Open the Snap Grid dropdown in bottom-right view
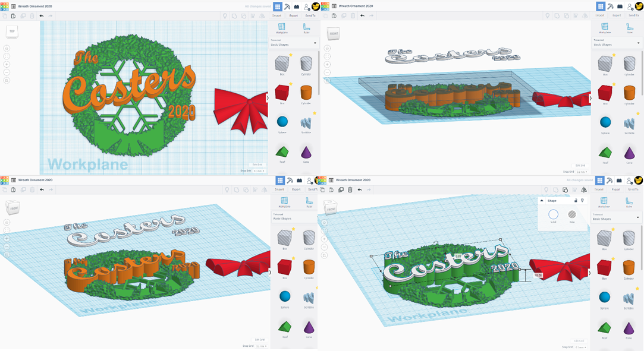 (x=582, y=347)
